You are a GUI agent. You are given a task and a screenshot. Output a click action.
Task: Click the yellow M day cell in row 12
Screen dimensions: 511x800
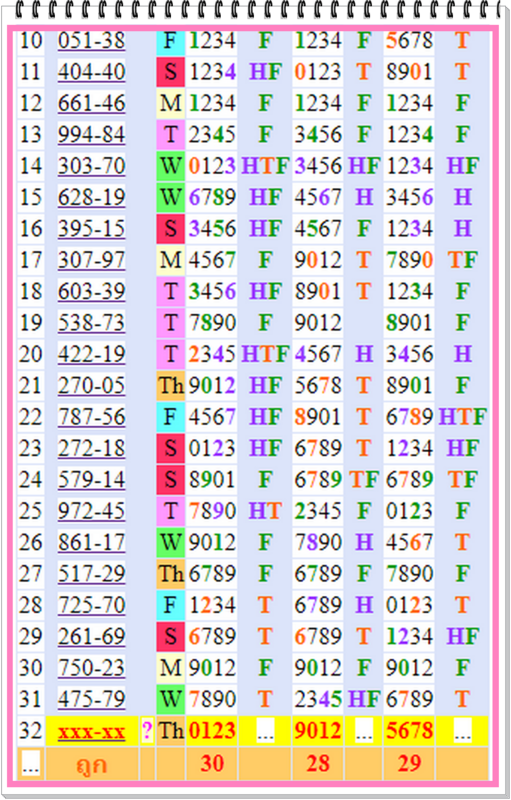click(x=170, y=104)
